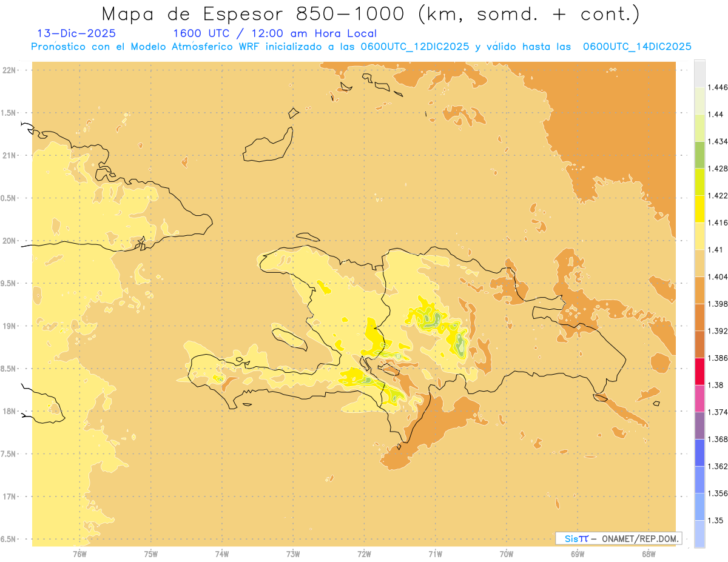Click the legend value 1.392
Screen dimensions: 728x562
(718, 331)
